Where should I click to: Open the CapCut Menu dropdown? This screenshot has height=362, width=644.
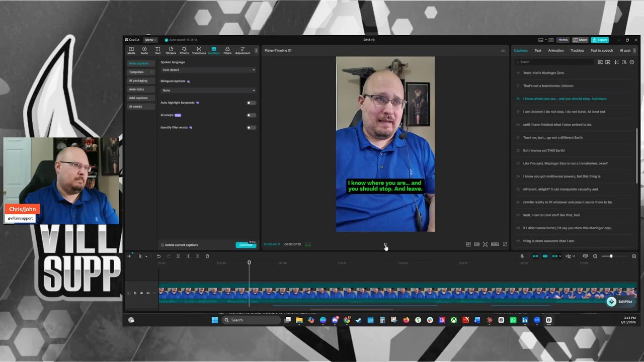(150, 40)
